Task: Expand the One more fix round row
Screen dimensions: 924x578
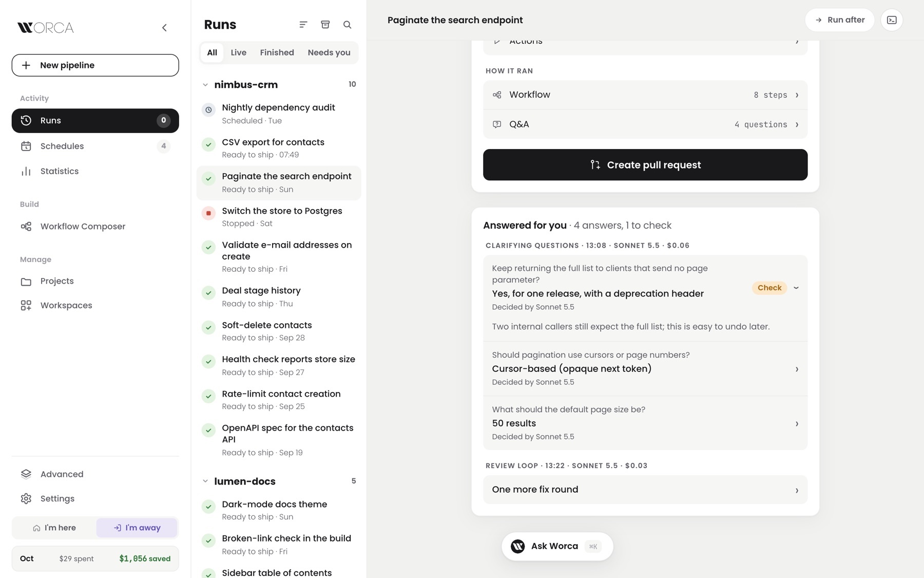Action: 645,490
